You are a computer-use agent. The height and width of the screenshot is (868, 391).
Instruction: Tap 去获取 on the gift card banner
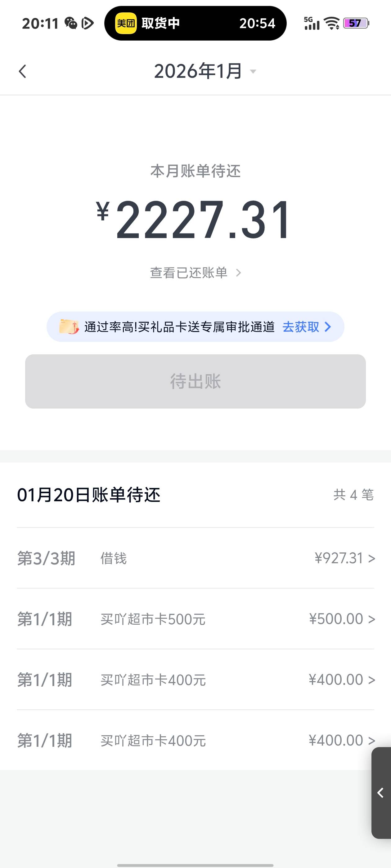306,327
